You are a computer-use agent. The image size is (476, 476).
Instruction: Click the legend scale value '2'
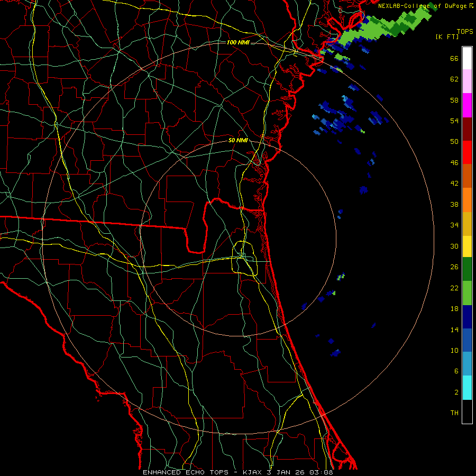point(456,392)
